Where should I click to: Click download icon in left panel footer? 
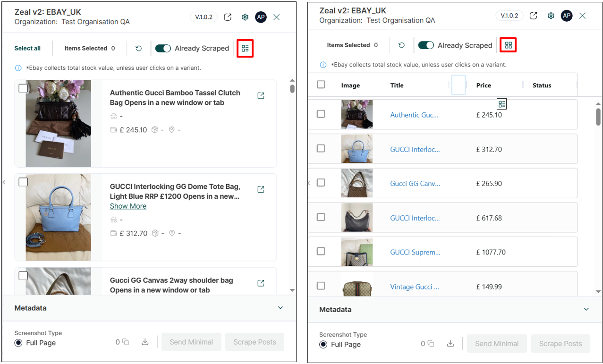point(145,342)
